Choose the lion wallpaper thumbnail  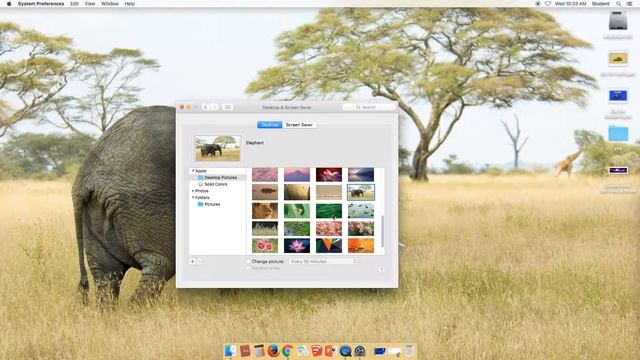coord(265,211)
